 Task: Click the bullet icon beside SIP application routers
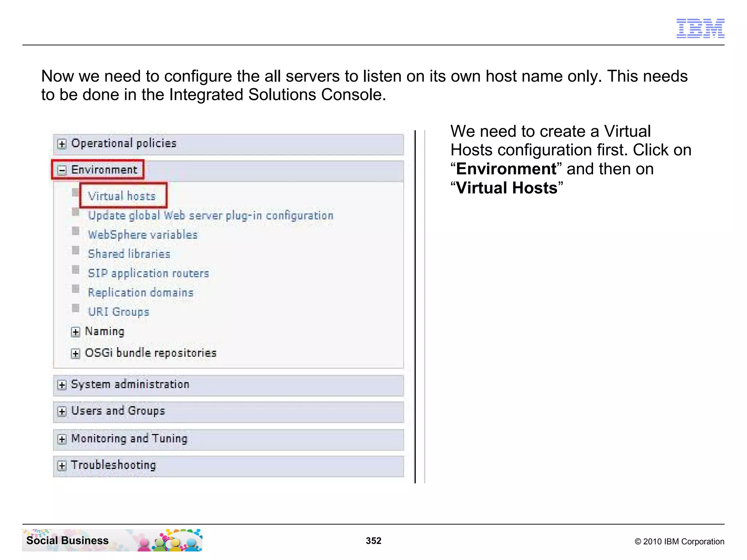coord(76,269)
